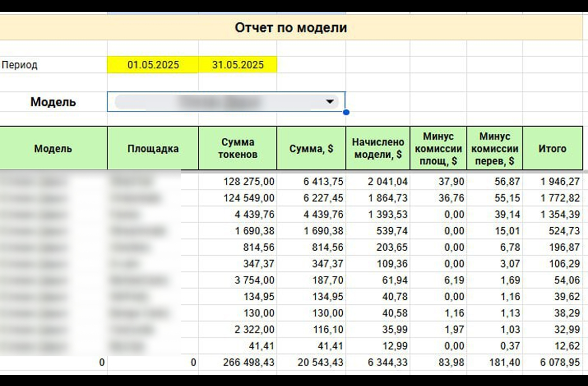
Task: Click the Модель column header
Action: pos(53,149)
